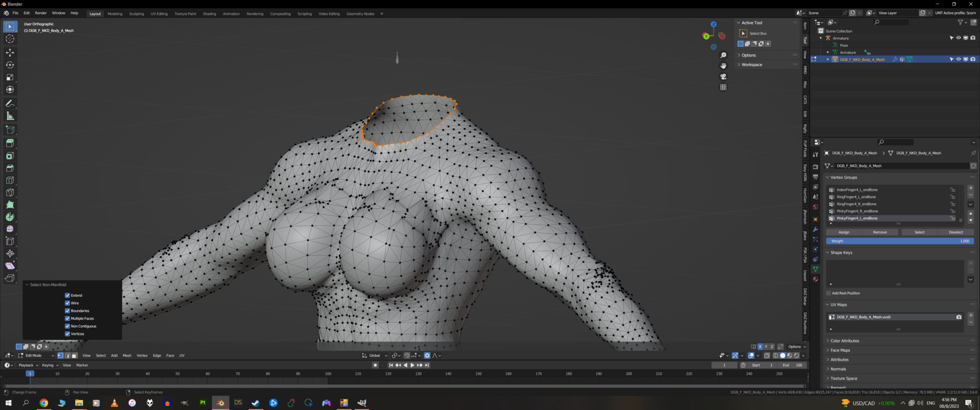980x410 pixels.
Task: Uncheck the Boundaries checkbox
Action: pyautogui.click(x=67, y=310)
